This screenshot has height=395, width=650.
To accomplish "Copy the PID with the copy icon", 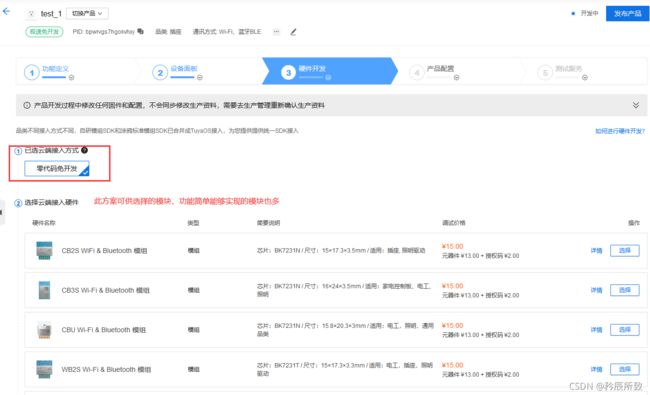I will 141,31.
